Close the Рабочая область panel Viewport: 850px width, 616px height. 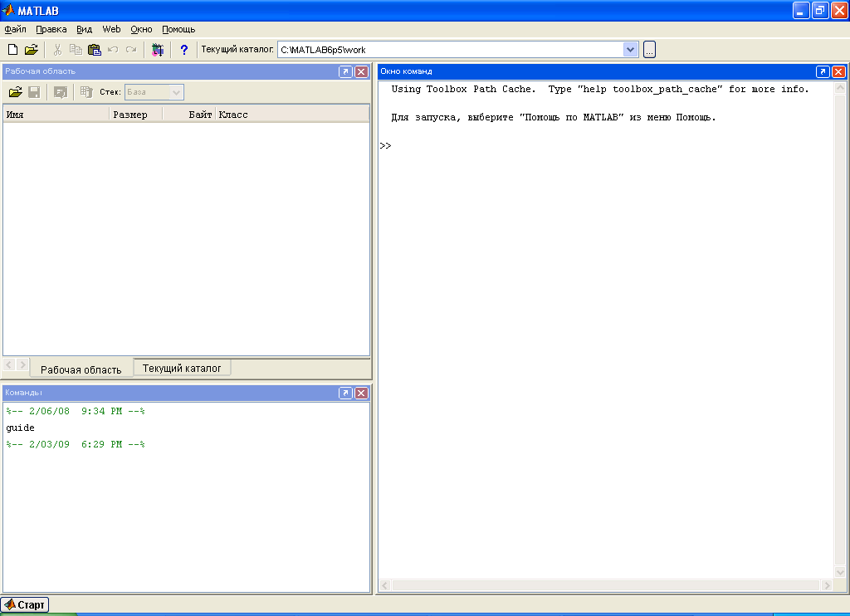361,71
